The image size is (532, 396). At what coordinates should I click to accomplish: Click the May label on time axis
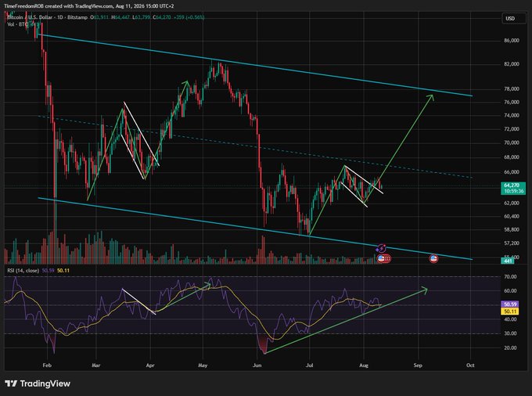tap(203, 365)
